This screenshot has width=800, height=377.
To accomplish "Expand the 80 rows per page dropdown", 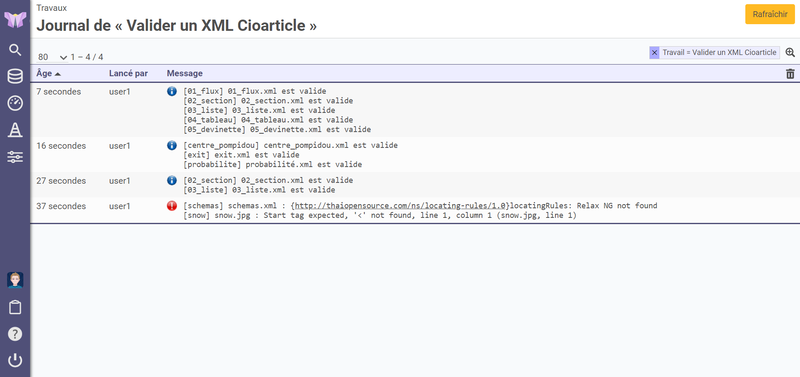I will (x=53, y=57).
